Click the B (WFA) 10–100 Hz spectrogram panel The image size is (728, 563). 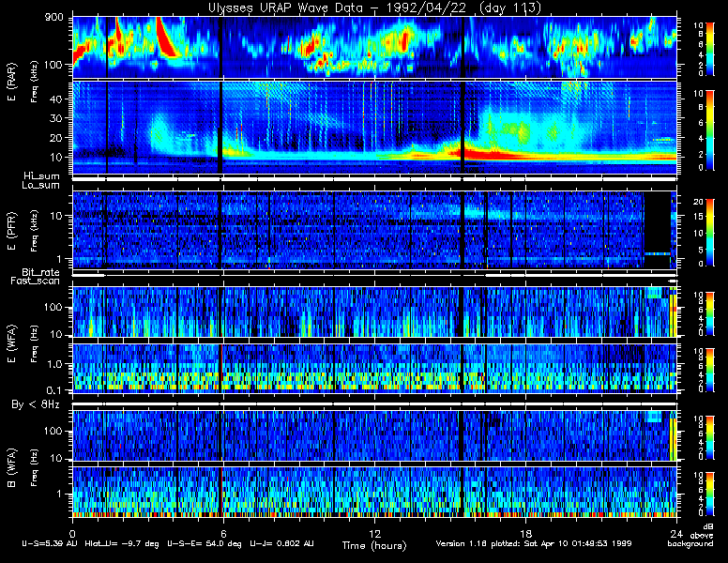point(374,435)
